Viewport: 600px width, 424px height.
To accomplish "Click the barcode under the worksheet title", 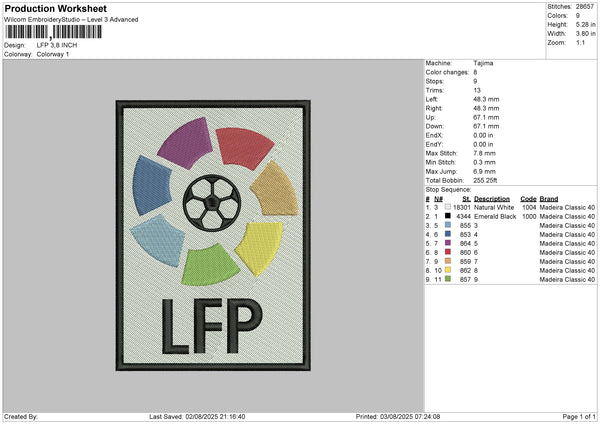I will pyautogui.click(x=54, y=32).
